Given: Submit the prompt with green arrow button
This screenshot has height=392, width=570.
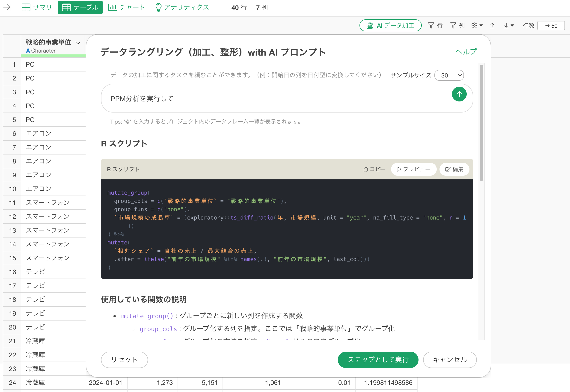Looking at the screenshot, I should [x=459, y=94].
